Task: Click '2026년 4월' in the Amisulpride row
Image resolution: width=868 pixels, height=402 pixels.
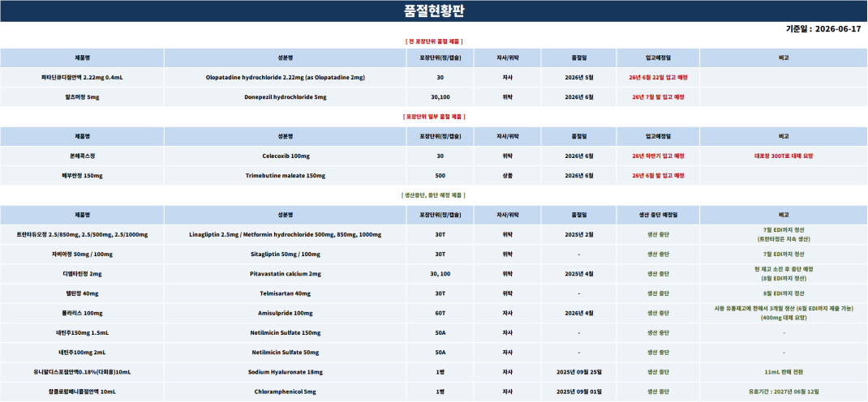Action: click(x=579, y=313)
